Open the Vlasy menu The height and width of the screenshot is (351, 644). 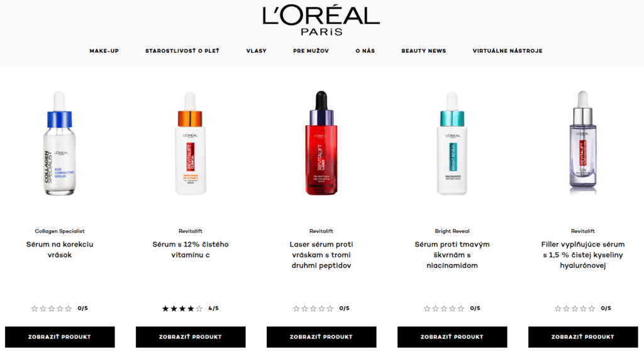click(x=257, y=51)
